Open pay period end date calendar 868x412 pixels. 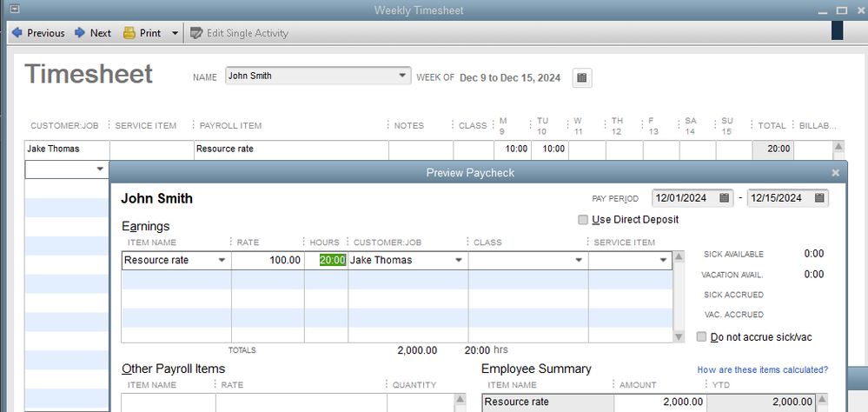tap(820, 198)
